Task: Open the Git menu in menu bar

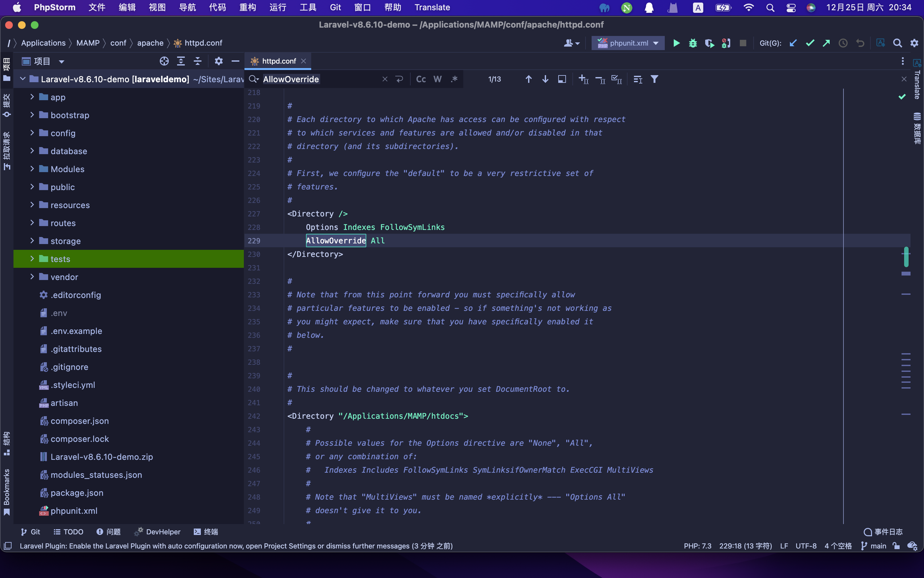Action: tap(335, 7)
